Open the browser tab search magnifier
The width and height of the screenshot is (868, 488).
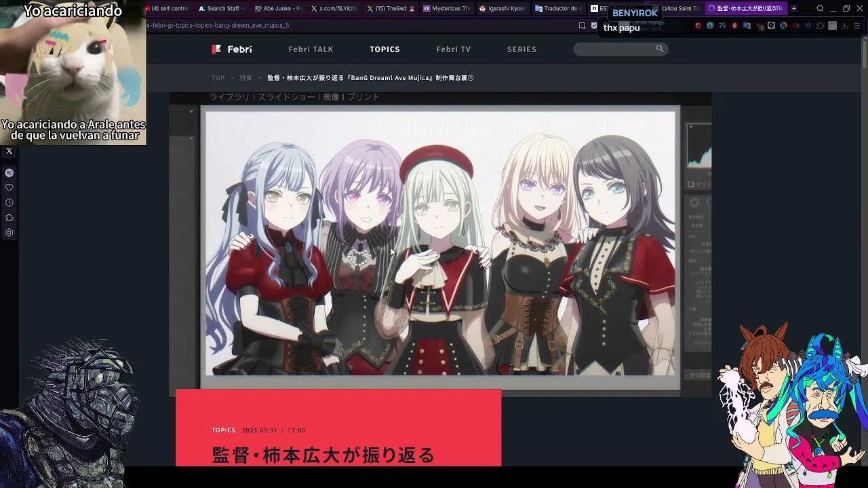pos(820,9)
